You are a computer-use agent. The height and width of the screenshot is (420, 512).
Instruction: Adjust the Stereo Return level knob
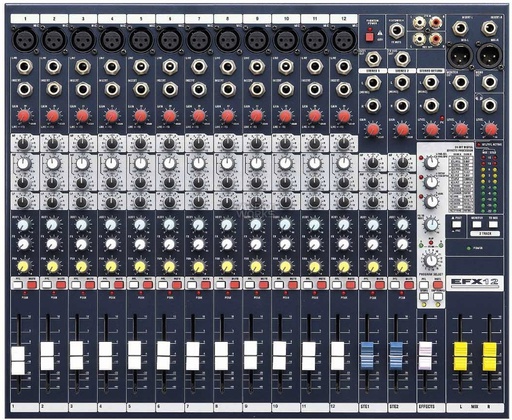[432, 129]
